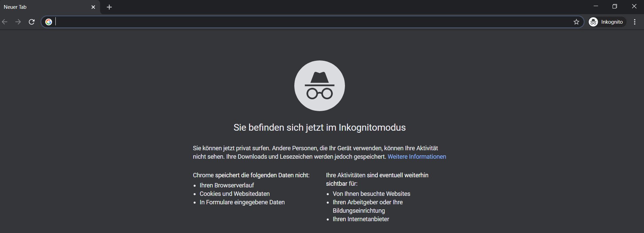The image size is (644, 233).
Task: Close the Chrome incognito window
Action: tap(634, 6)
